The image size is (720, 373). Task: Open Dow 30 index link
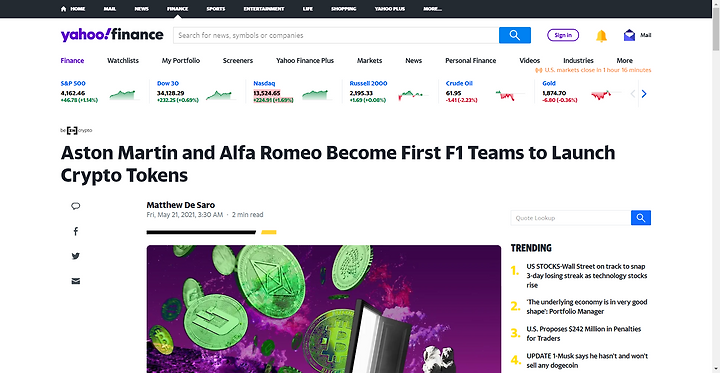click(x=168, y=84)
